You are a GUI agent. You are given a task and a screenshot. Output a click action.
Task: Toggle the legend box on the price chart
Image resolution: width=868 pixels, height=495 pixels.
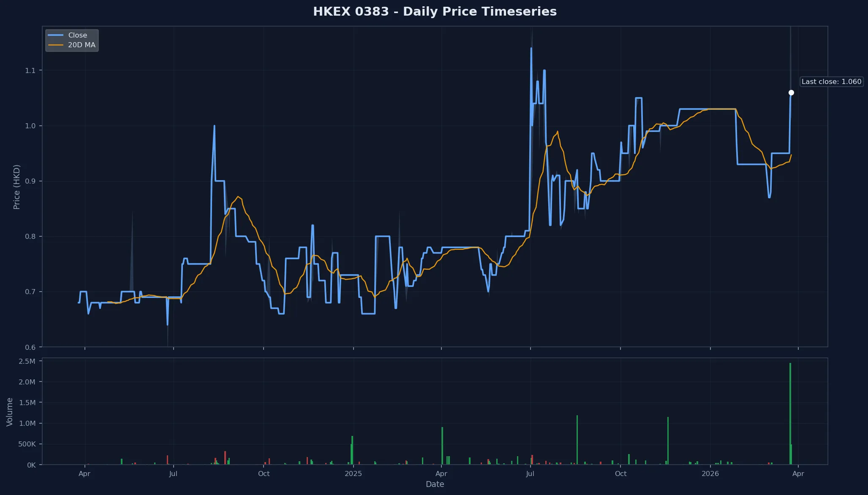pos(72,40)
